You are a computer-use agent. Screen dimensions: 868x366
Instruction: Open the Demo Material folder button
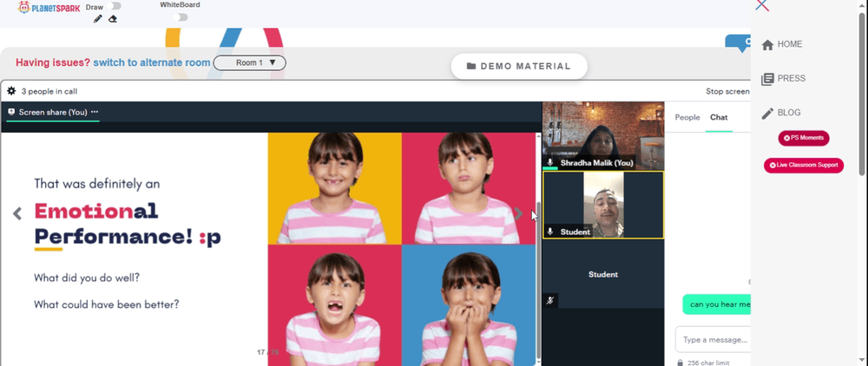519,66
